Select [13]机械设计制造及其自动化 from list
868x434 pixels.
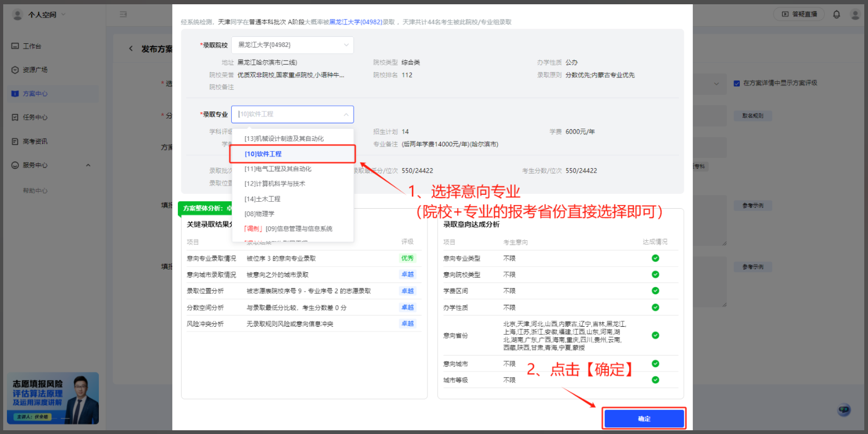293,138
